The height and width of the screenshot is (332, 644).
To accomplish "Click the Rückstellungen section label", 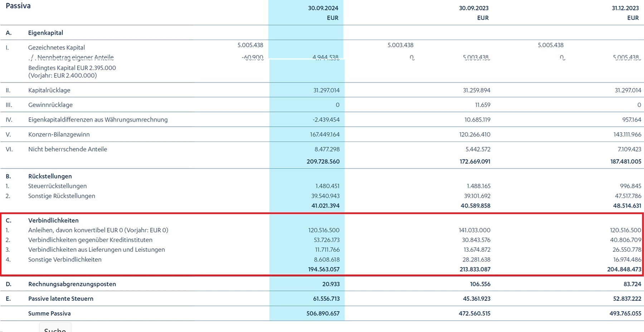I will point(50,176).
